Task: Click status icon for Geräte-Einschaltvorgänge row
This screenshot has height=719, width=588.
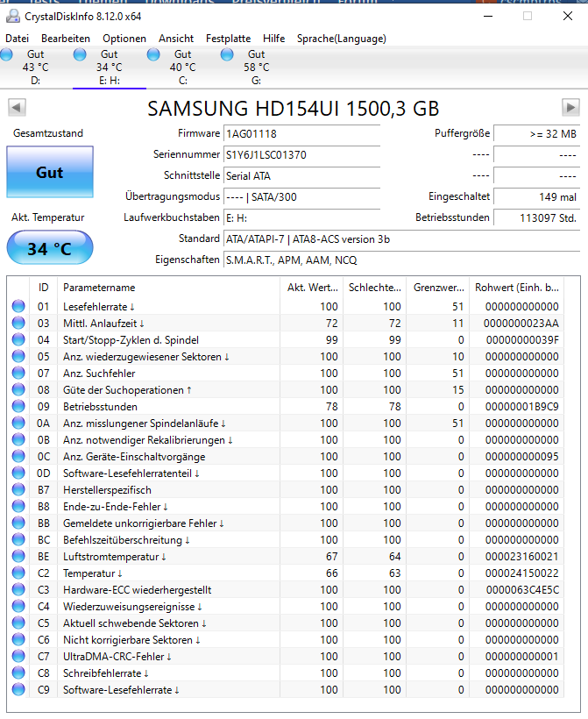Action: point(18,456)
